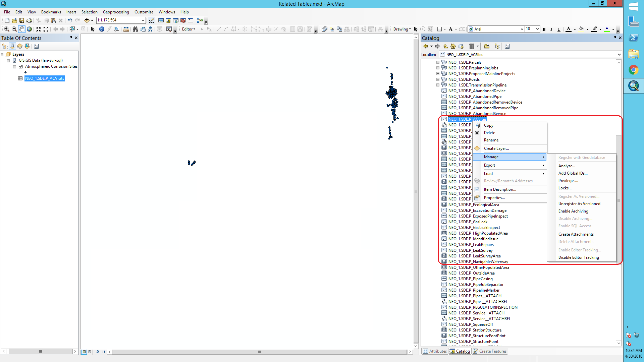Open Go To XY tool
The height and width of the screenshot is (362, 644).
point(150,29)
